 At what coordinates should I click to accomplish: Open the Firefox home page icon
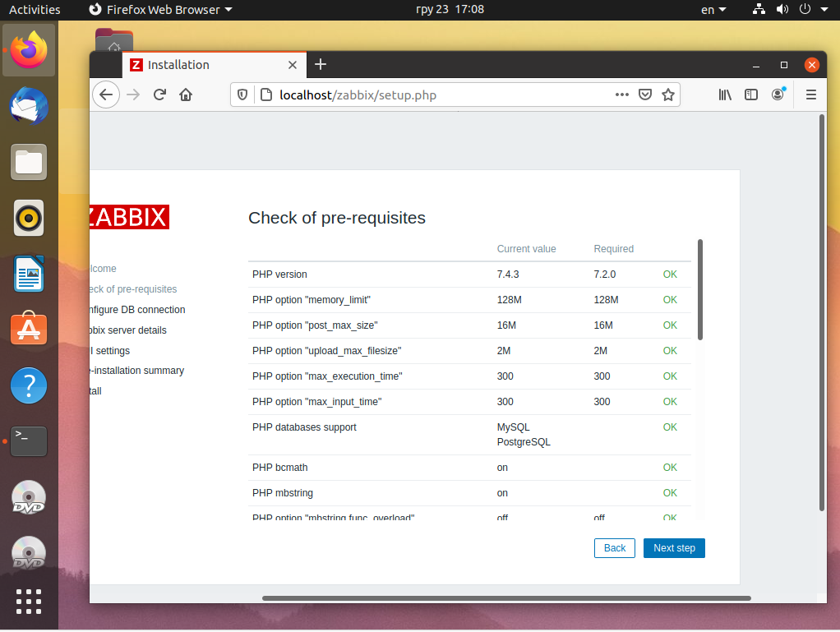click(x=186, y=95)
